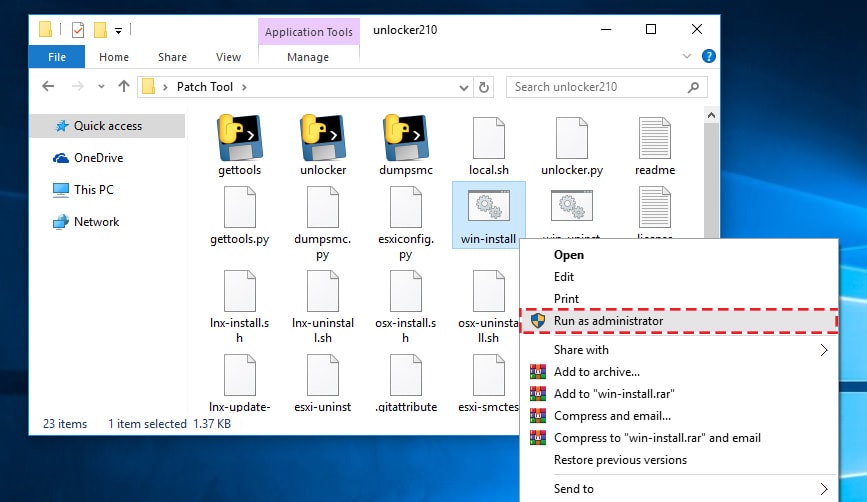
Task: Click the file list scroll up arrow
Action: pos(711,116)
